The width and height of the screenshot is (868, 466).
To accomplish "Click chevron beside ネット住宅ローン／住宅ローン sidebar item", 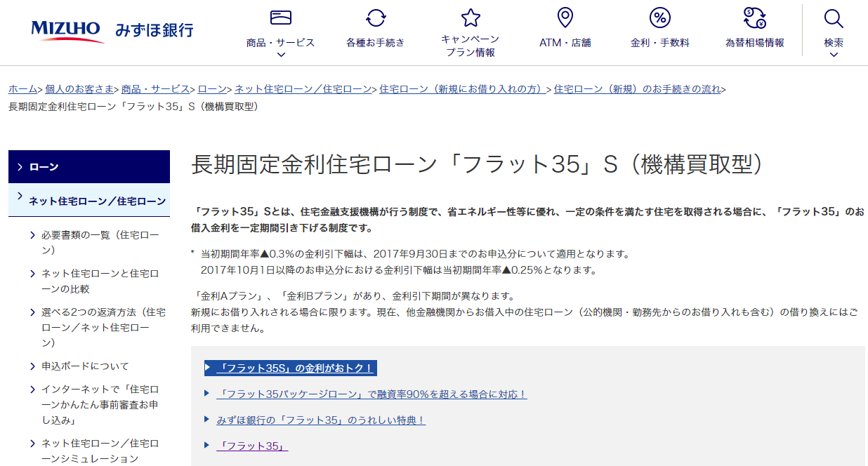I will (20, 196).
